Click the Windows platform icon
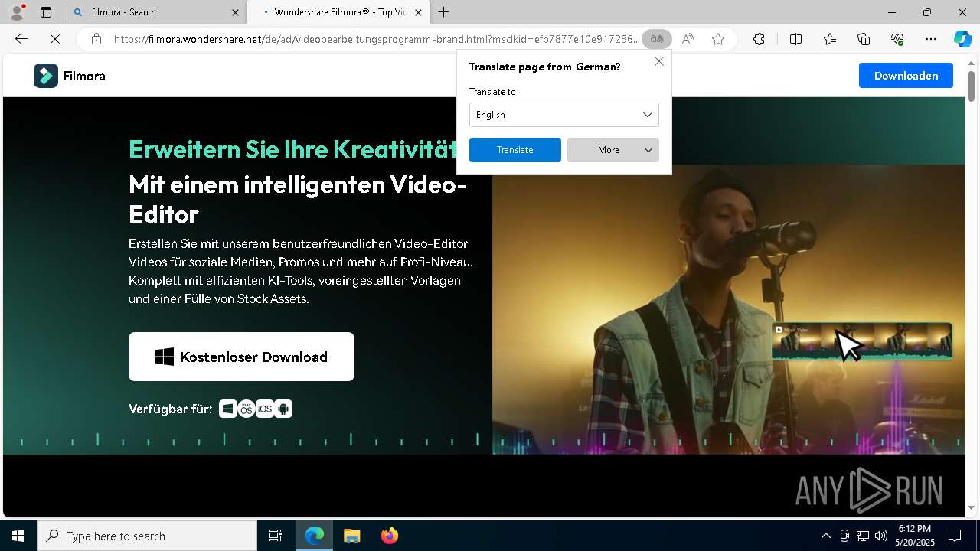 click(227, 409)
